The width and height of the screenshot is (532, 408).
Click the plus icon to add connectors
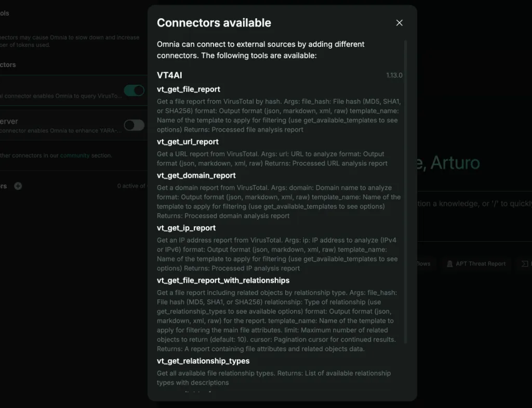(18, 186)
